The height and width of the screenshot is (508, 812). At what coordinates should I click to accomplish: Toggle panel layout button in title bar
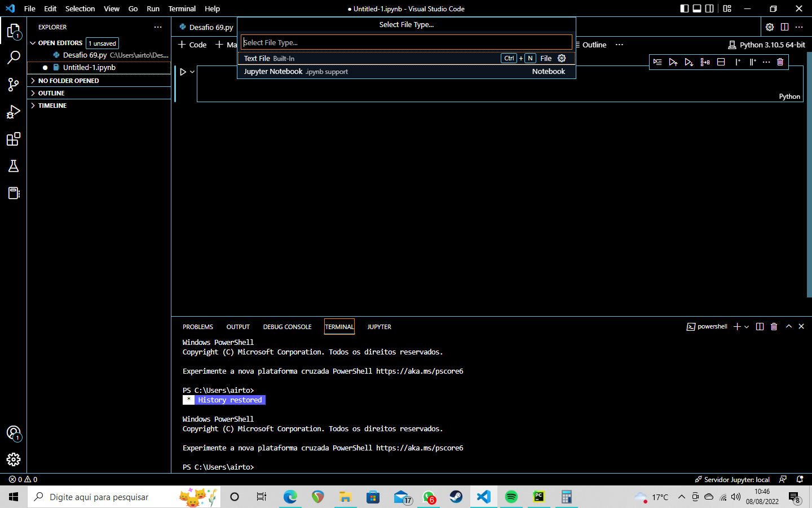pyautogui.click(x=697, y=8)
